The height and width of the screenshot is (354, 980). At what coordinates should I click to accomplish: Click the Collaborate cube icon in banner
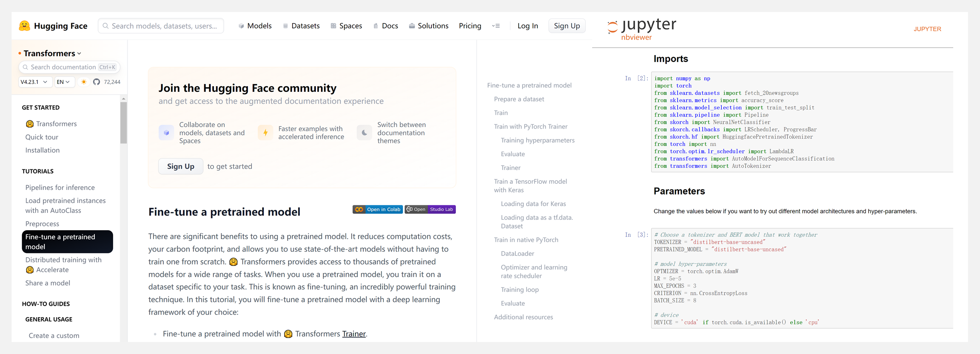[166, 133]
